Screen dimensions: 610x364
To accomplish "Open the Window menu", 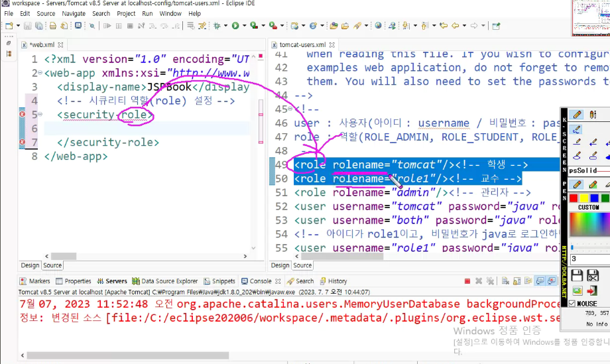I will pos(170,14).
